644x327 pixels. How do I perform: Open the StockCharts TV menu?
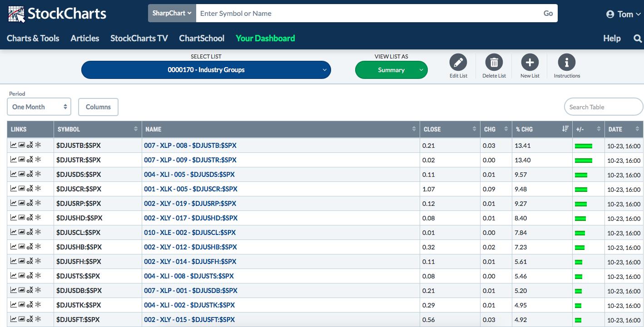click(x=139, y=39)
